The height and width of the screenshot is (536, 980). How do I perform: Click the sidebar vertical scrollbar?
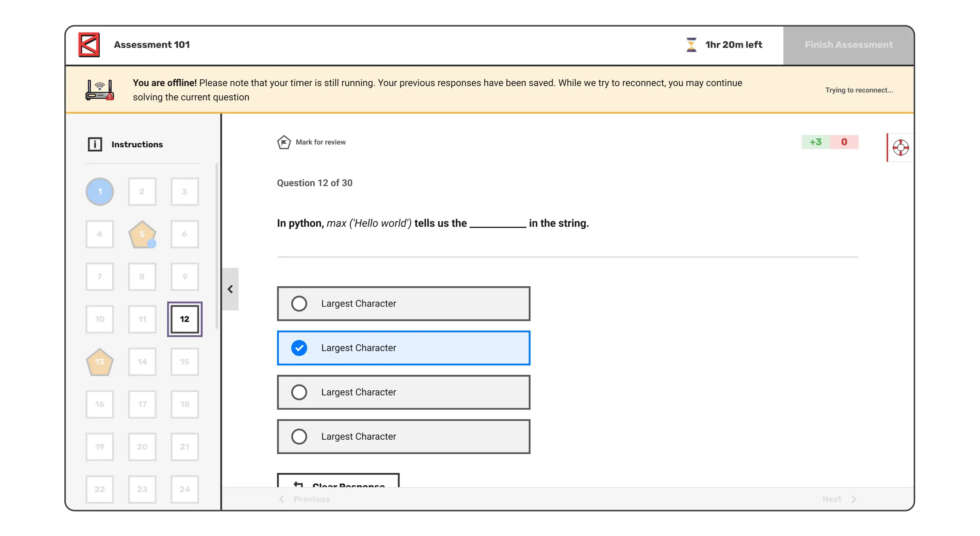coord(216,245)
